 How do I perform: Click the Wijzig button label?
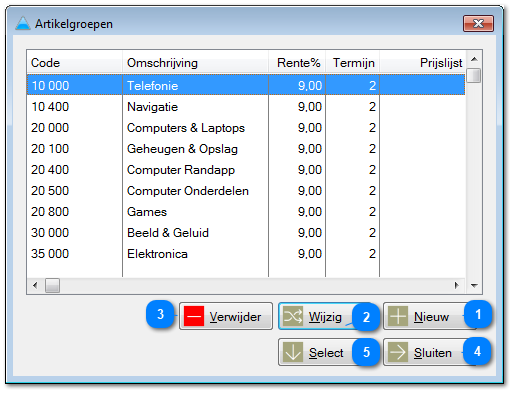[x=325, y=317]
